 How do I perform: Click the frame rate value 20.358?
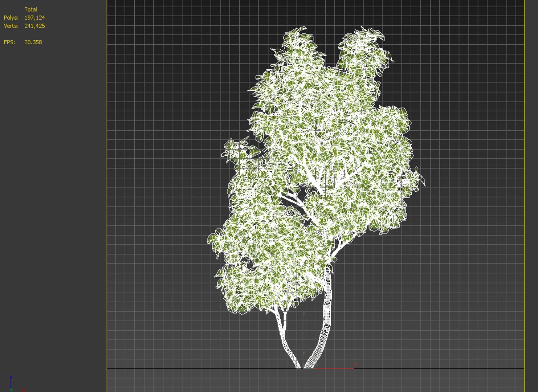click(33, 42)
